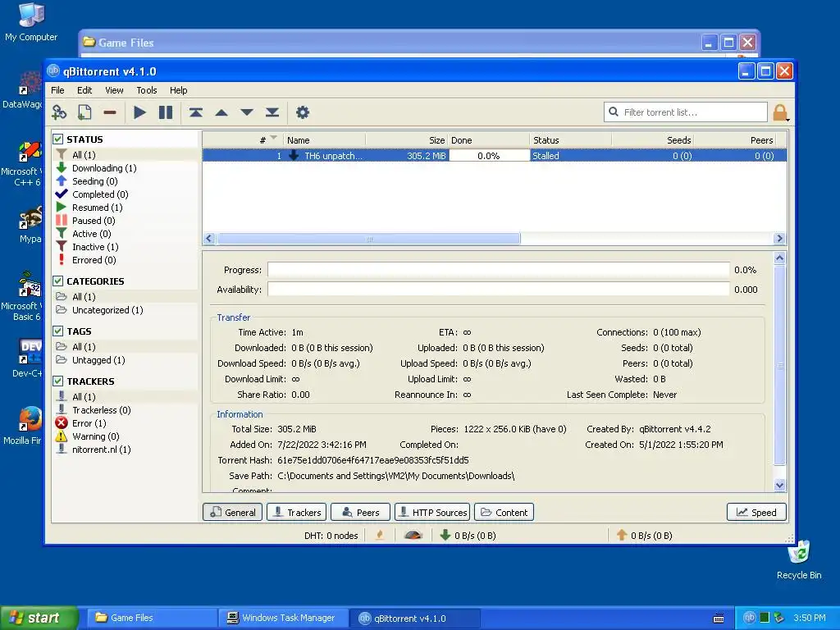
Task: Select the Untagged (1) tag filter
Action: (x=98, y=360)
